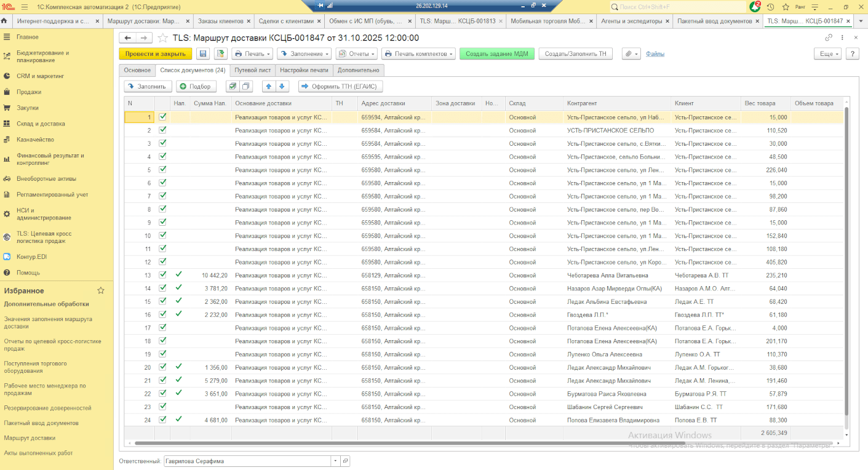The image size is (868, 470).
Task: Open the notifications bell with badge
Action: click(755, 7)
